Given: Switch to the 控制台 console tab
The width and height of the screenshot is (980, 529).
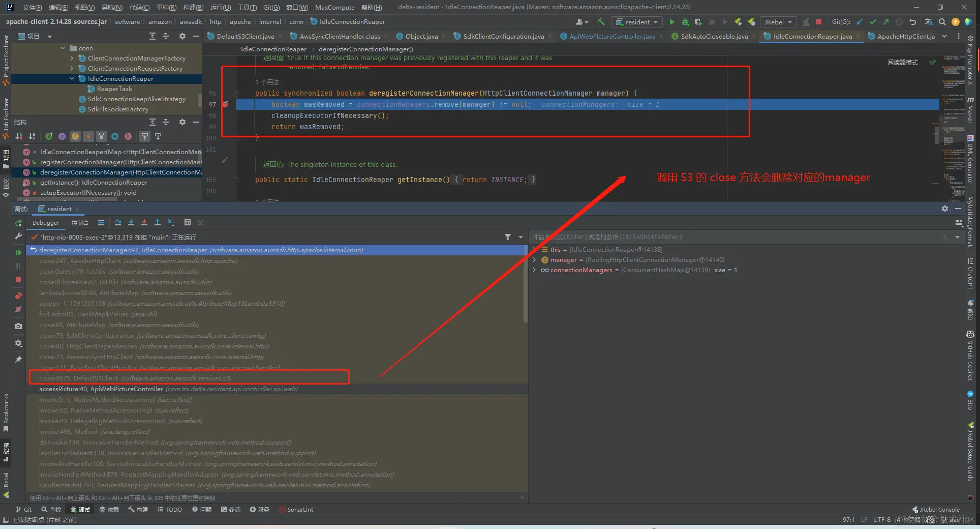Looking at the screenshot, I should pos(80,223).
